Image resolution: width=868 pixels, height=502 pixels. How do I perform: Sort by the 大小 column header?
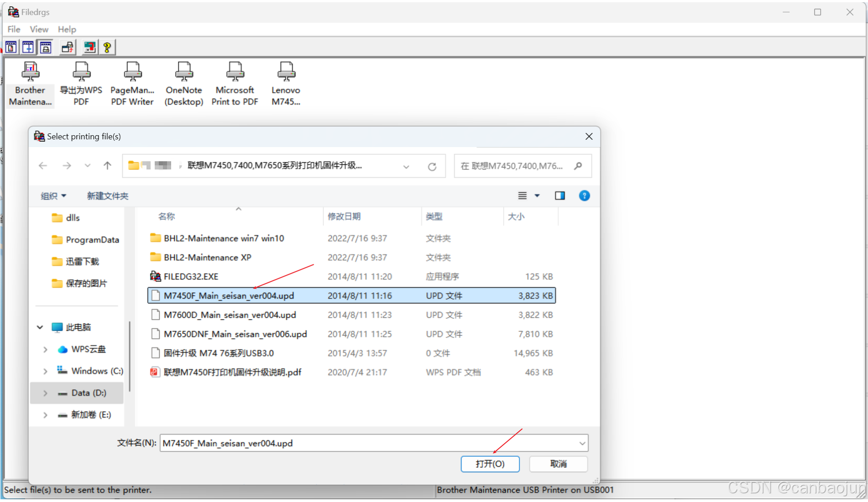coord(516,217)
